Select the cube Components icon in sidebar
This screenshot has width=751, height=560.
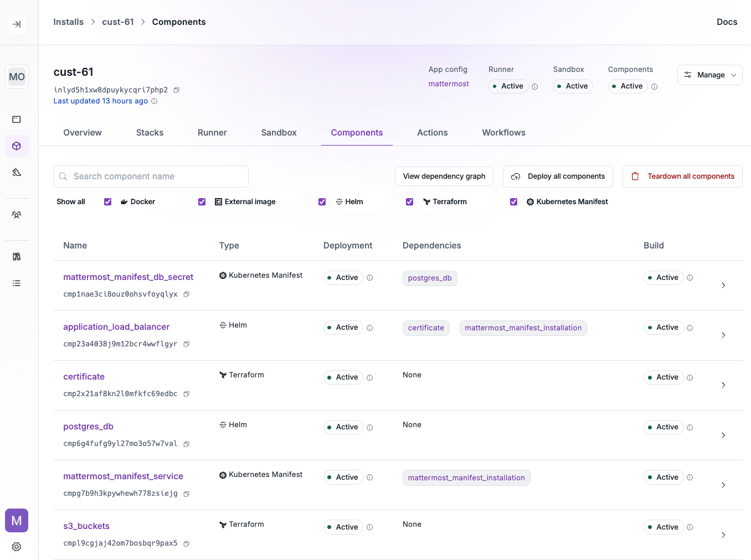pyautogui.click(x=16, y=146)
